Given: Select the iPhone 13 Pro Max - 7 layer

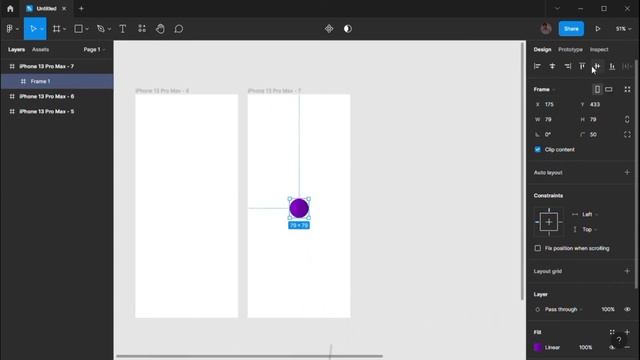Looking at the screenshot, I should click(x=57, y=66).
